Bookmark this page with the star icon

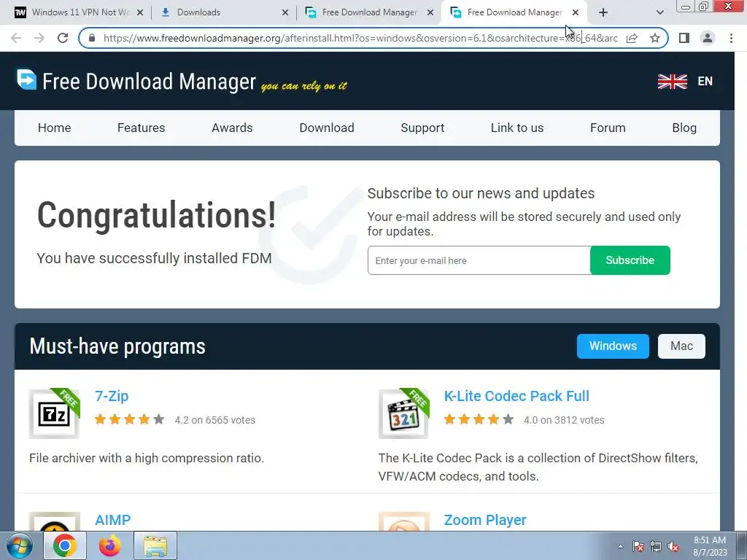click(x=655, y=38)
